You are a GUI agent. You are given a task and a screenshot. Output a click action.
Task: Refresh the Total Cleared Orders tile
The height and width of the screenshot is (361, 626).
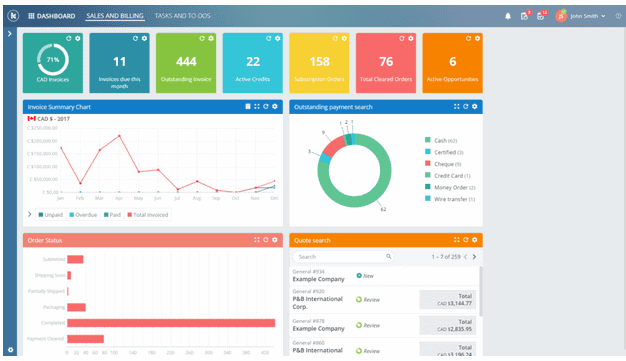402,38
